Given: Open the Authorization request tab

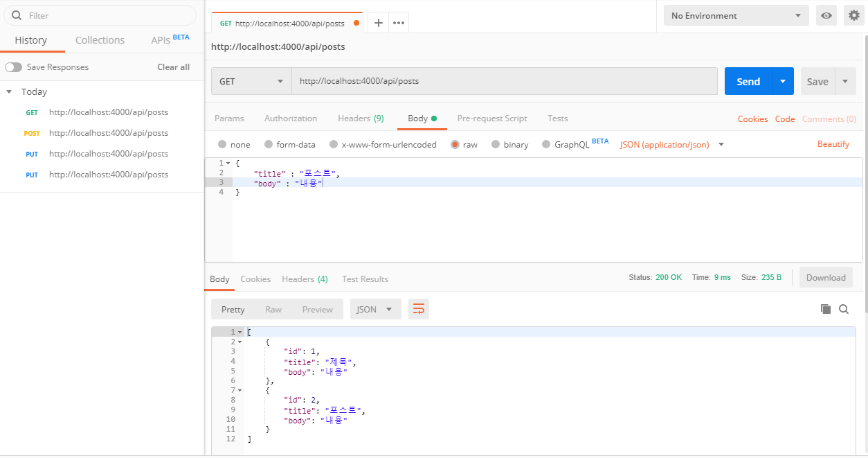Looking at the screenshot, I should (x=291, y=118).
